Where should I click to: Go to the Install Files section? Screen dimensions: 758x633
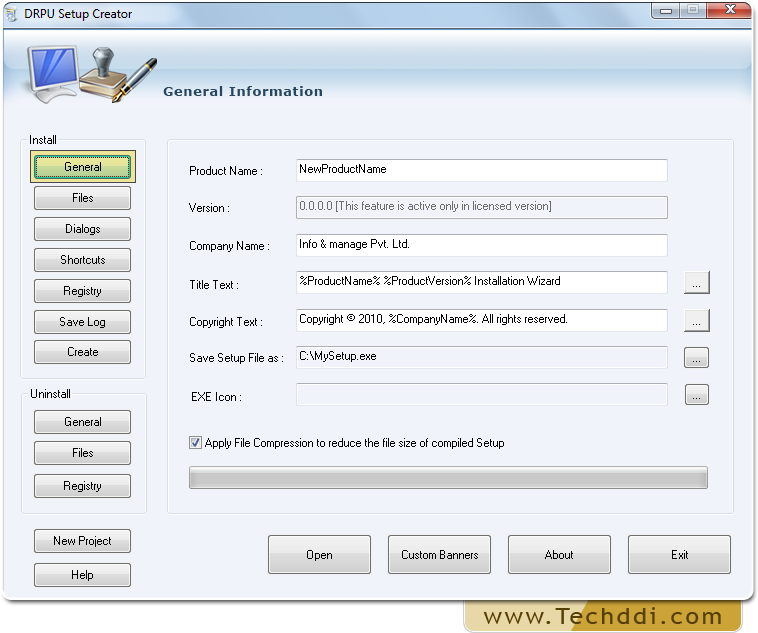click(x=82, y=198)
